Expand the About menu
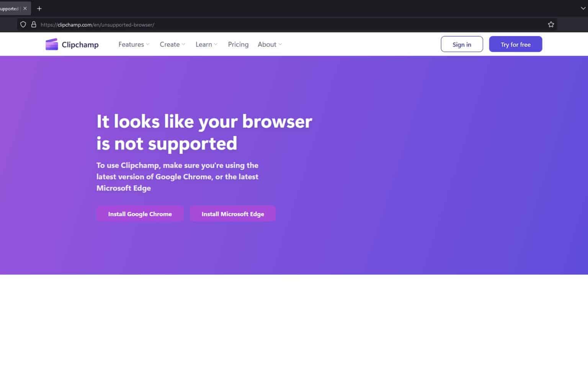Screen dimensions: 588x392 [x=270, y=44]
